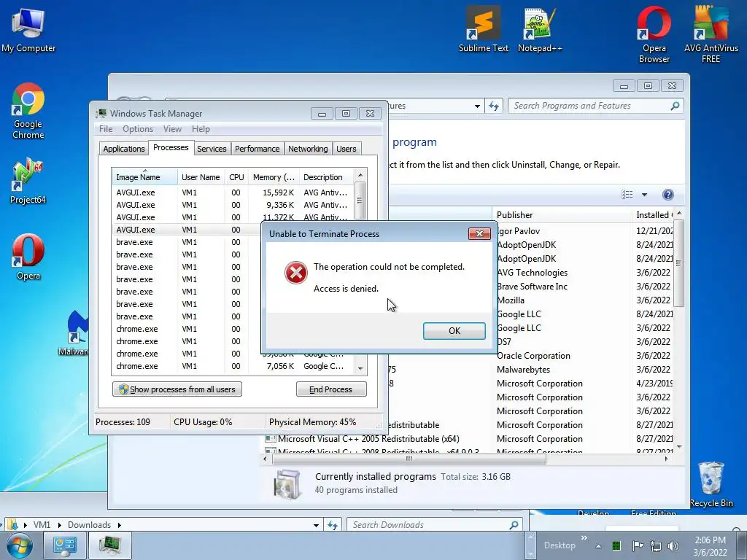Open My Computer desktop icon
Screen dimensions: 747x560
28,31
